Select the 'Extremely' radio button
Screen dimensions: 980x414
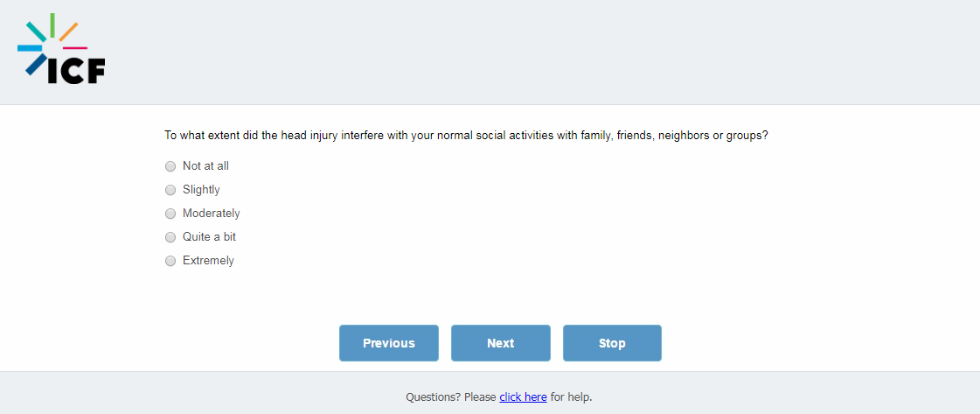coord(170,261)
